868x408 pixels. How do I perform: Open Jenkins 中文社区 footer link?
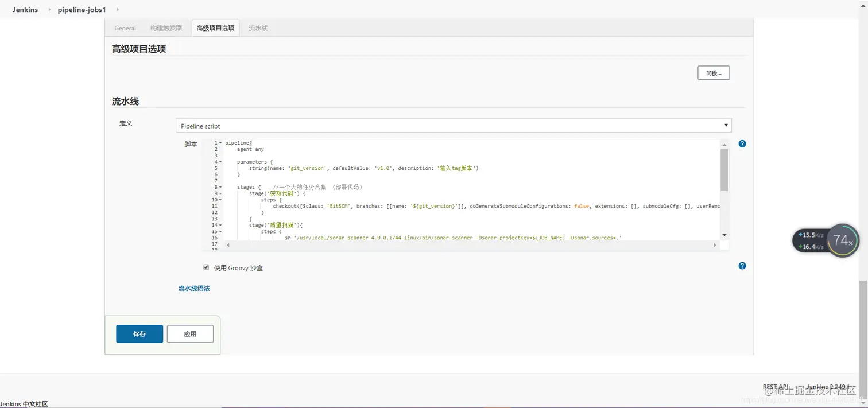[24, 404]
